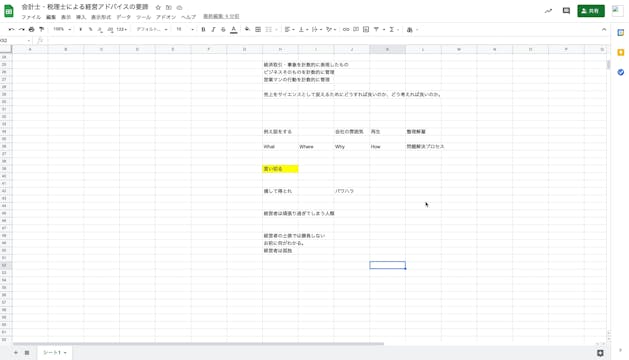The width and height of the screenshot is (629, 360).
Task: Expand the font family dropdown
Action: coord(152,29)
